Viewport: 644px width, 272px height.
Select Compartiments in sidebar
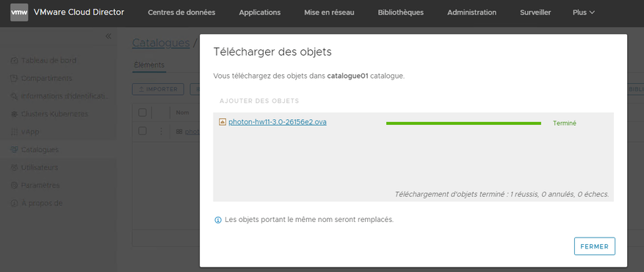[46, 78]
